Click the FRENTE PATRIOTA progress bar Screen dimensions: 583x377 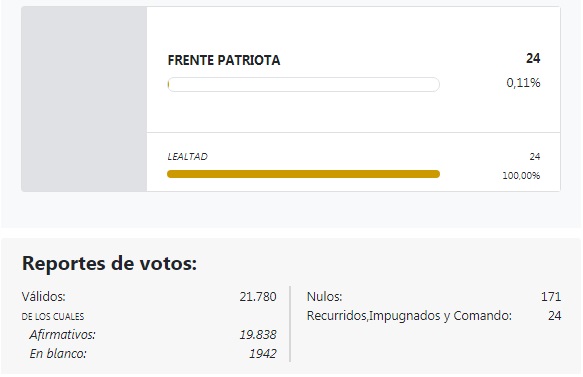(x=303, y=84)
